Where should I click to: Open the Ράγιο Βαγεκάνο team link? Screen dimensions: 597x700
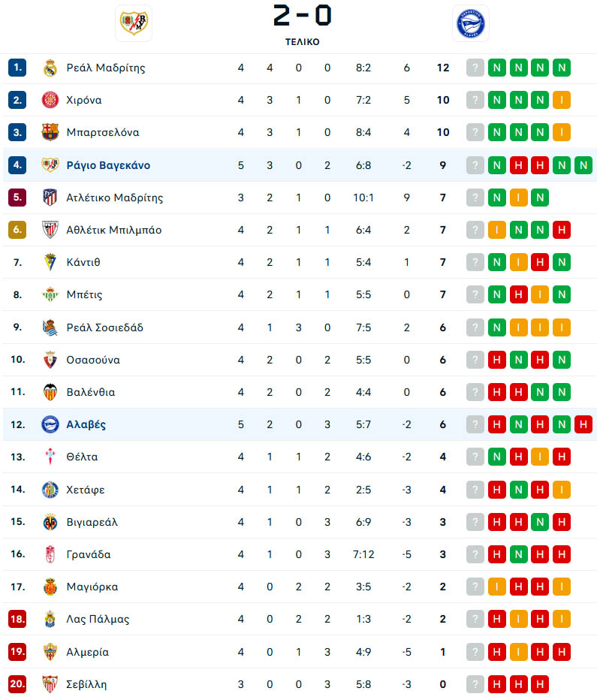[x=108, y=165]
